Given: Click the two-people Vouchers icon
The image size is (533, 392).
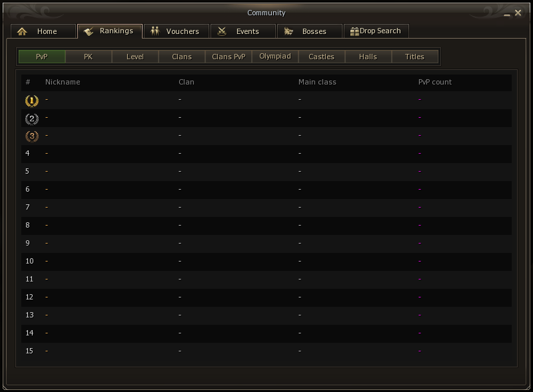Looking at the screenshot, I should tap(155, 31).
